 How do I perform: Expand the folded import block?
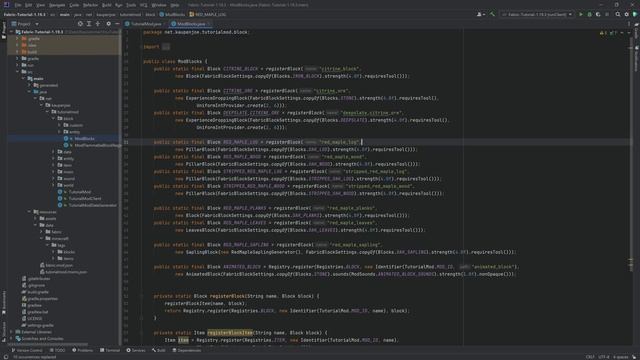tap(166, 47)
